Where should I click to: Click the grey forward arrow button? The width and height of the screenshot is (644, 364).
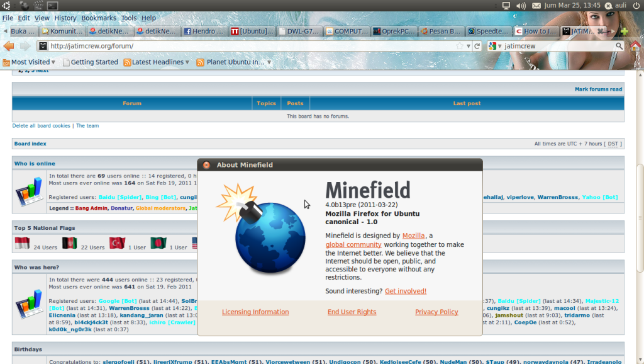[25, 46]
